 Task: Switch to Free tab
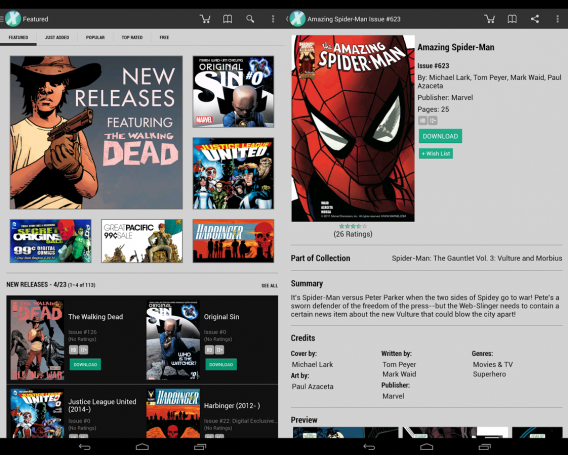(164, 37)
